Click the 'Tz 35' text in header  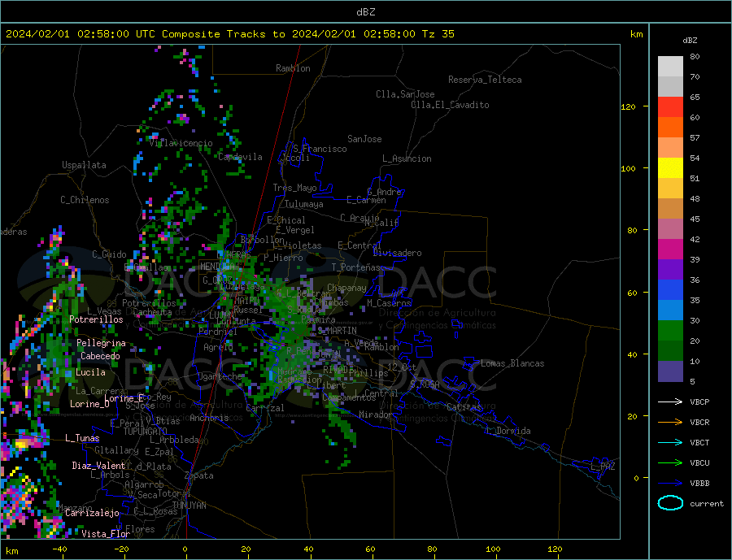[x=438, y=33]
